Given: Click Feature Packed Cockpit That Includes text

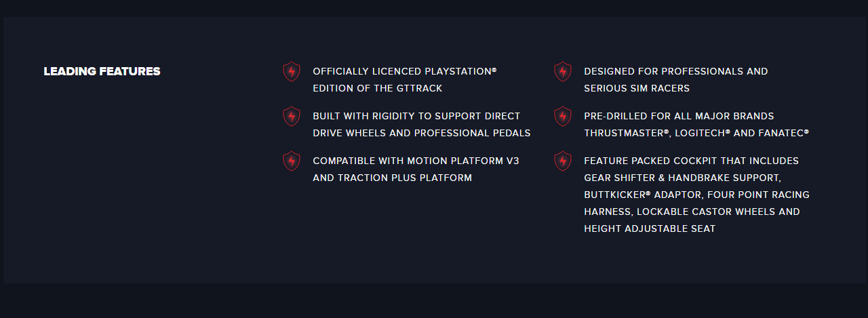Looking at the screenshot, I should (x=692, y=161).
